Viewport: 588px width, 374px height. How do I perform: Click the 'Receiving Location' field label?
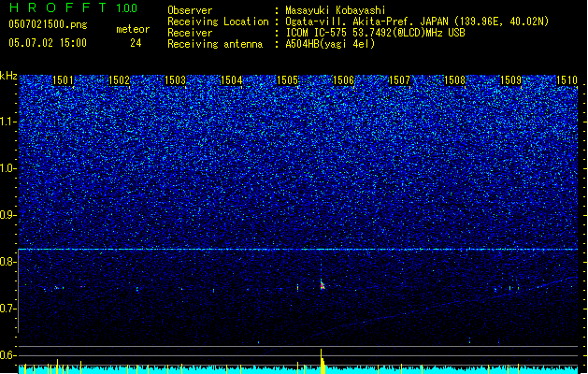[x=218, y=22]
